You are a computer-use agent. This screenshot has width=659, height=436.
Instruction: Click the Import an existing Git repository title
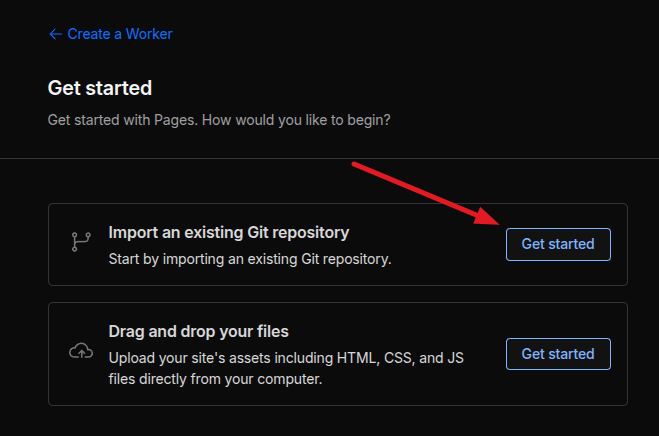pyautogui.click(x=229, y=233)
